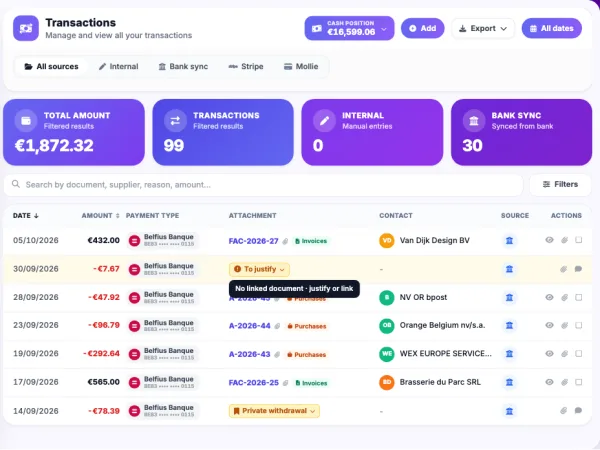Attach a file on the -€7.67 row
600x450 pixels.
pos(563,269)
